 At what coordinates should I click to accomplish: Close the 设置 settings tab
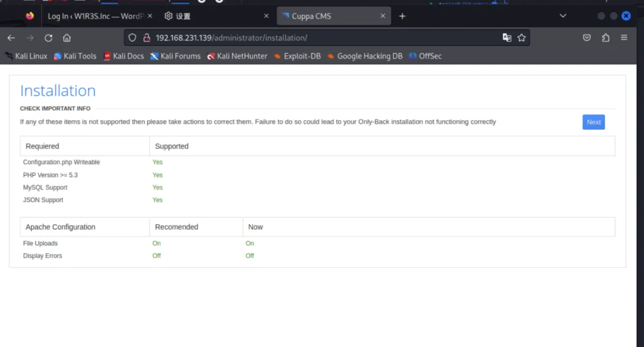point(266,16)
